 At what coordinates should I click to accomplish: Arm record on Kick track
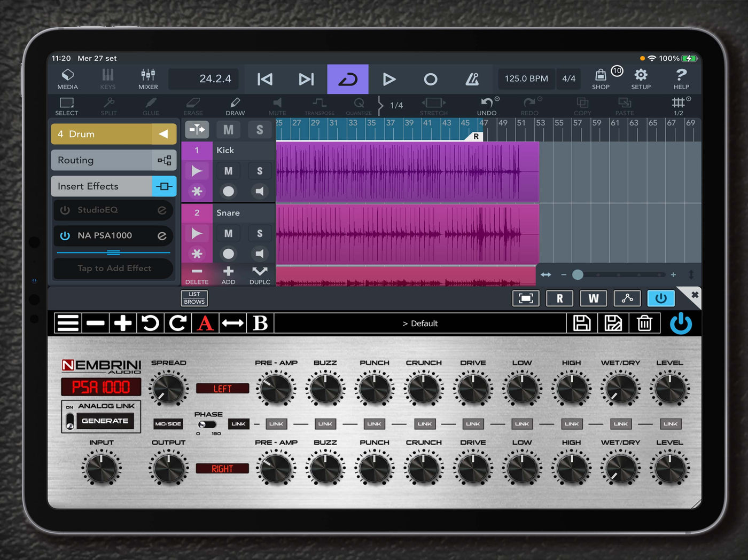pyautogui.click(x=228, y=191)
